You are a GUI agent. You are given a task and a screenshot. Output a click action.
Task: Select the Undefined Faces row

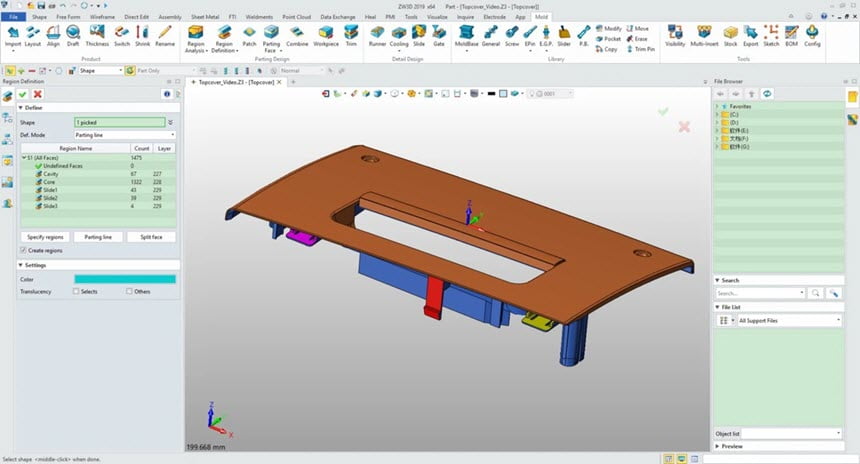98,166
